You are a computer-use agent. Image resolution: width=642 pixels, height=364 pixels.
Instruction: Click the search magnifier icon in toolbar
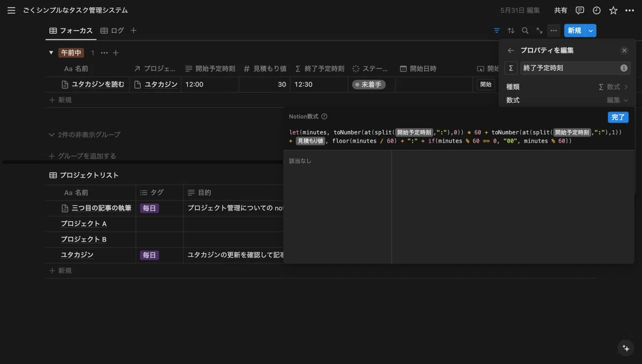coord(525,30)
